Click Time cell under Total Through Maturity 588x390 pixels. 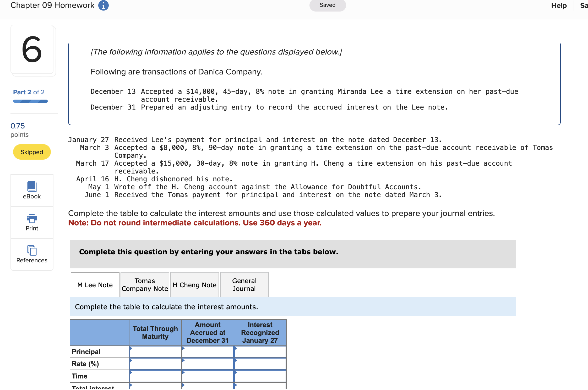point(155,376)
